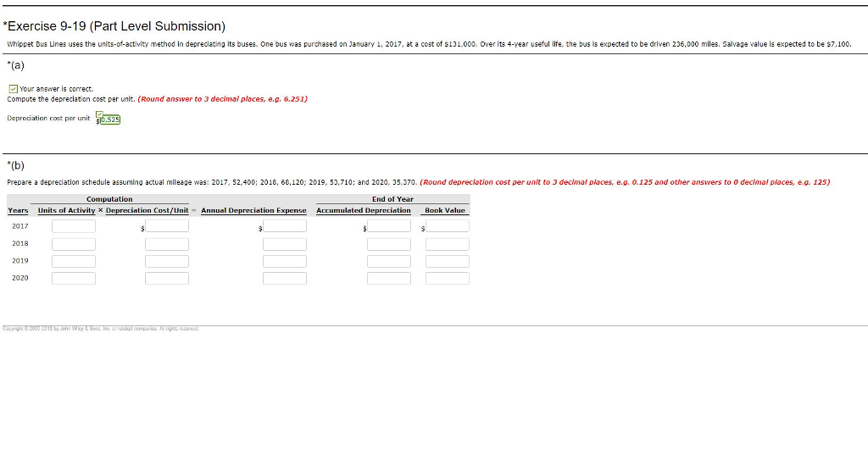868x455 pixels.
Task: Click the Accumulated Depreciation column header
Action: (x=364, y=210)
